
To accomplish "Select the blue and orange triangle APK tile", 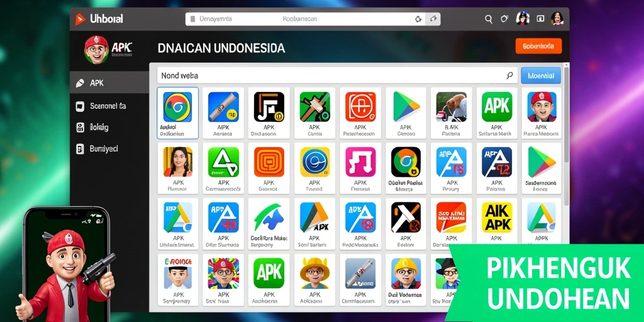I will (314, 224).
